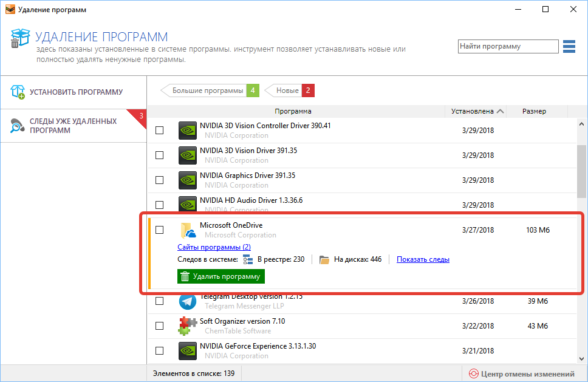Check NVIDIA 3D Vision Driver 391.35 checkbox
Image resolution: width=588 pixels, height=382 pixels.
(x=159, y=155)
